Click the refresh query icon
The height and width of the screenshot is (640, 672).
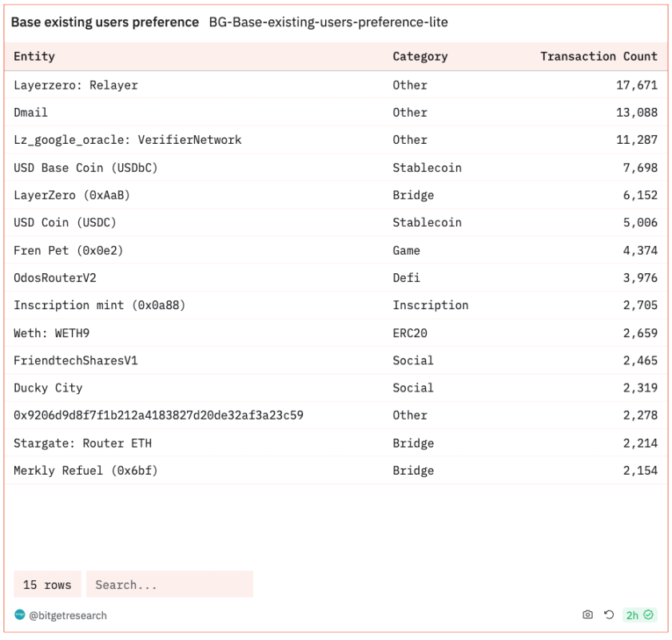coord(609,614)
